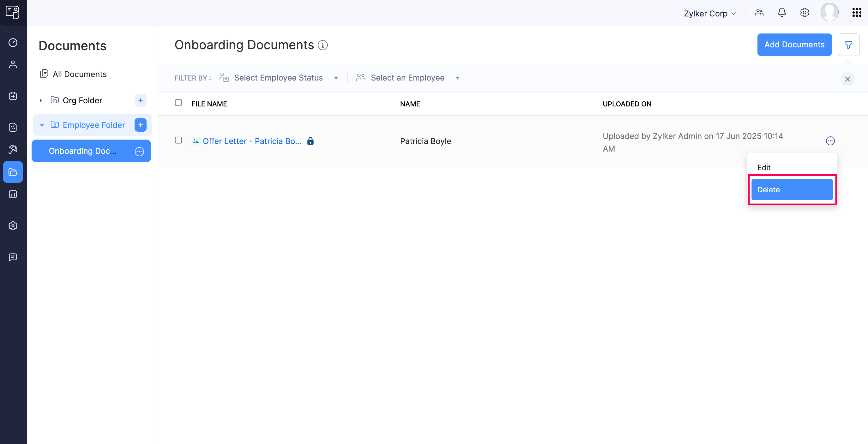Click the filter funnel icon near Add Documents
Image resolution: width=868 pixels, height=444 pixels.
pyautogui.click(x=849, y=45)
